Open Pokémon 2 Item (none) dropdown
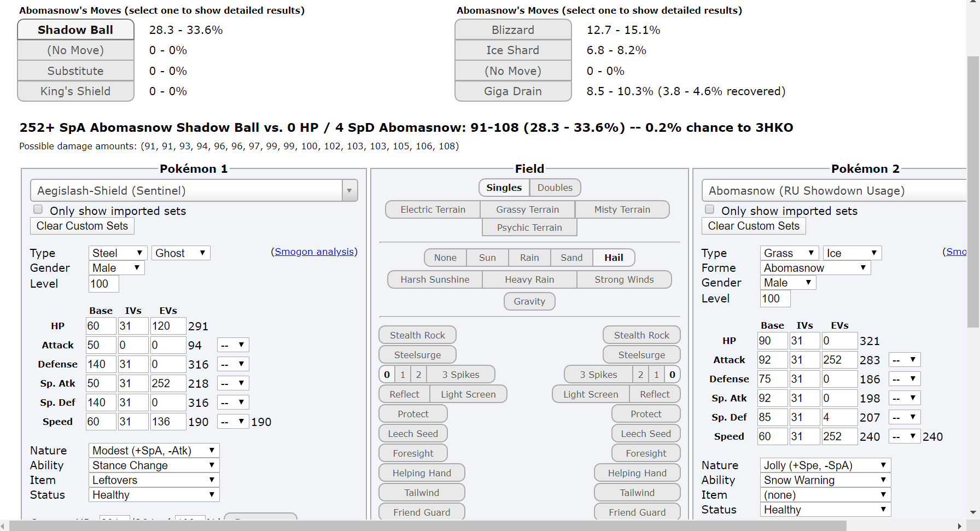 pyautogui.click(x=825, y=494)
